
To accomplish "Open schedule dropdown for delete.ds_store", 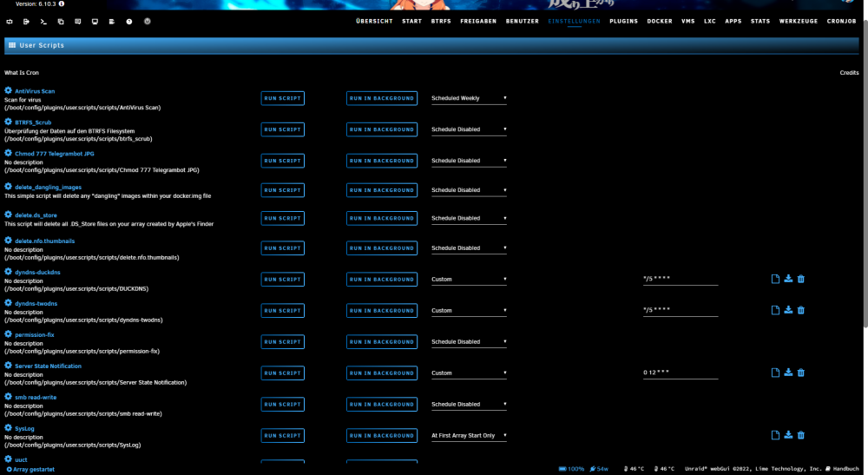I will (x=469, y=218).
